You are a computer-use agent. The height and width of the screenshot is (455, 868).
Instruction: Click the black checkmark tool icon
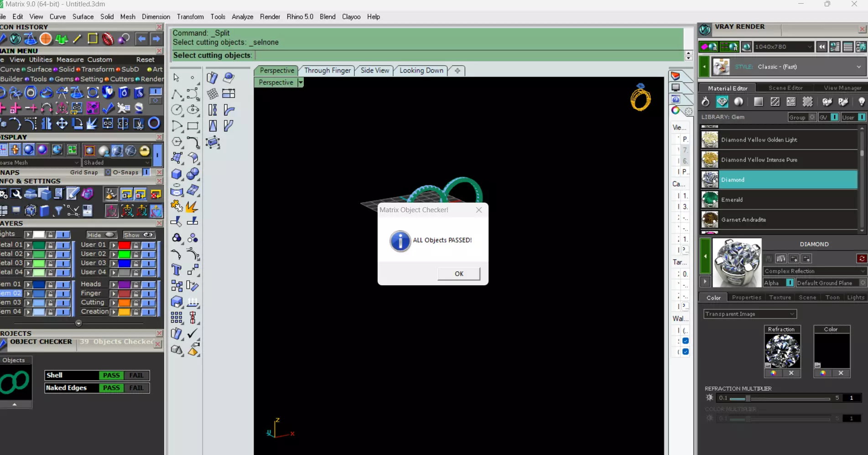(192, 333)
